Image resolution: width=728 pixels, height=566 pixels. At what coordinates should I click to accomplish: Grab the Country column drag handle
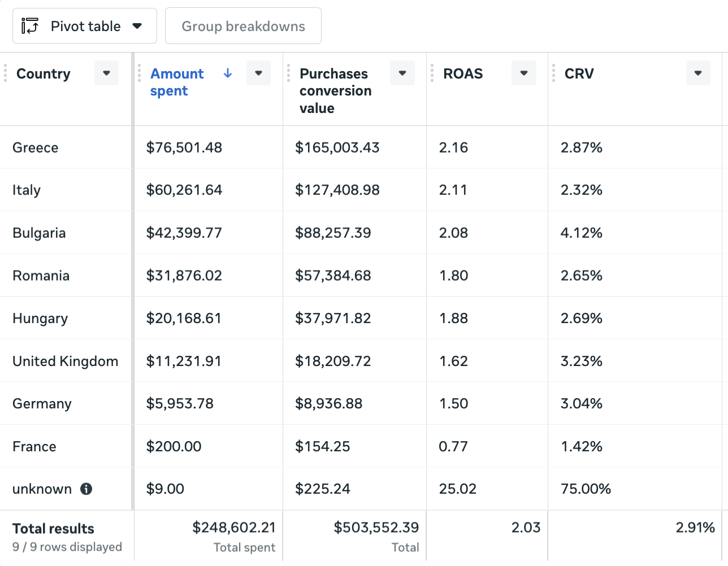click(x=6, y=73)
